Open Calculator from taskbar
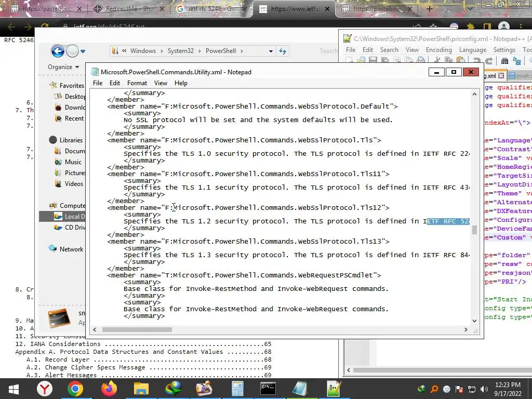Image resolution: width=532 pixels, height=399 pixels. pyautogui.click(x=237, y=389)
